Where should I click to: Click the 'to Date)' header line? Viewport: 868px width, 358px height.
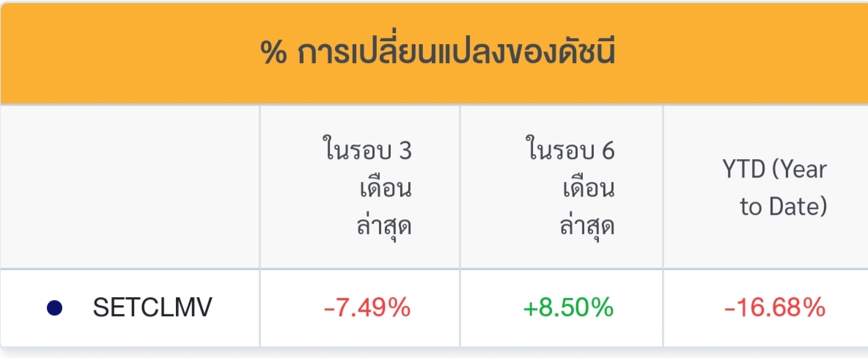point(783,207)
